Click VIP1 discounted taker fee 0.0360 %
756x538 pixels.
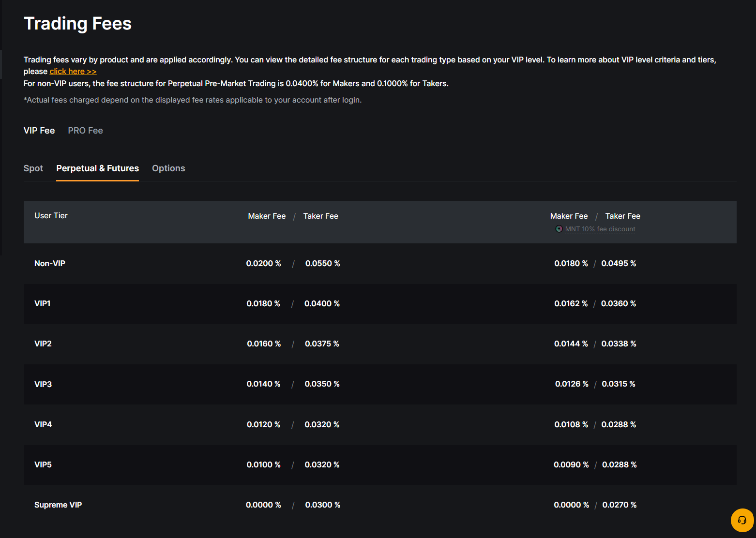619,304
